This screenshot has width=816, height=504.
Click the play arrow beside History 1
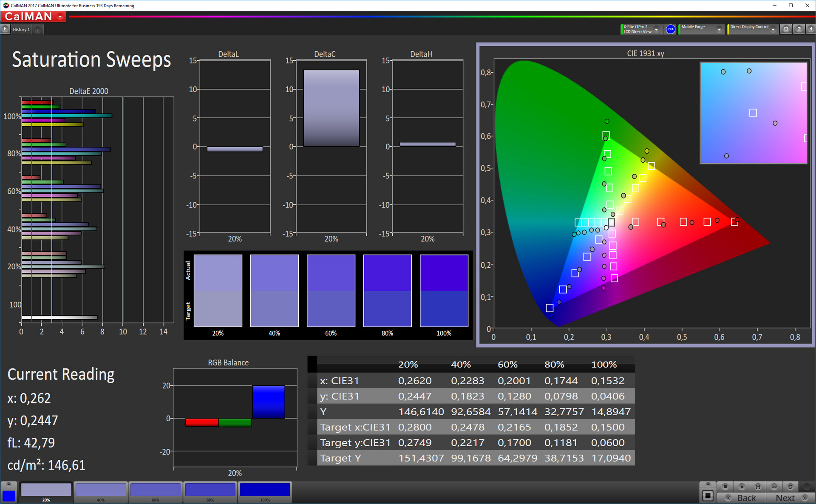5,29
